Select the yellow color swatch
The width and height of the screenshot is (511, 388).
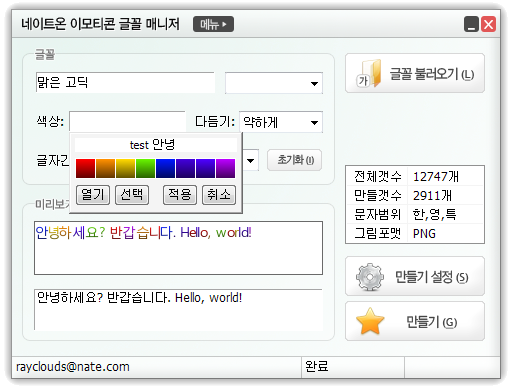125,168
